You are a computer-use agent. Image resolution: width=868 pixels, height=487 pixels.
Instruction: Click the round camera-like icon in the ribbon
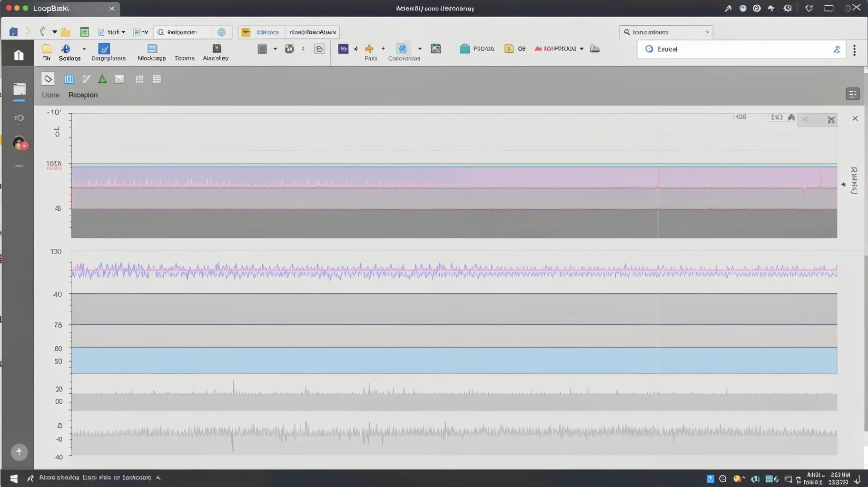pos(289,49)
